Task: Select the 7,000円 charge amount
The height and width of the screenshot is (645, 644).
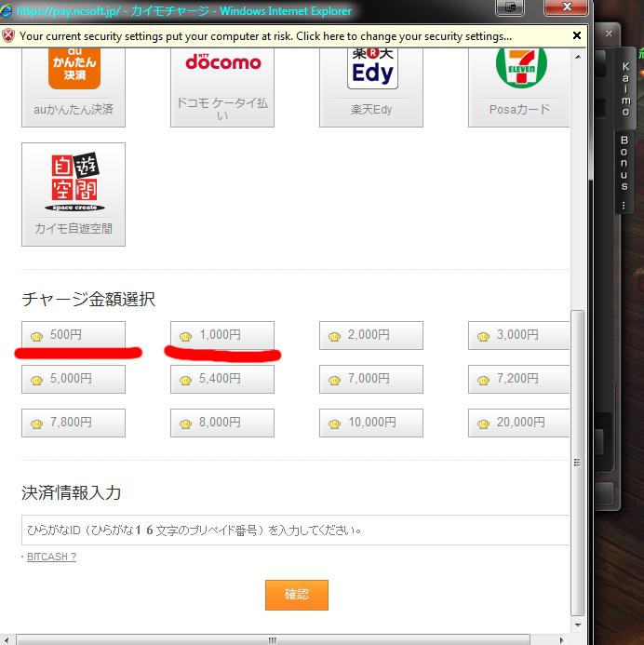Action: tap(371, 379)
